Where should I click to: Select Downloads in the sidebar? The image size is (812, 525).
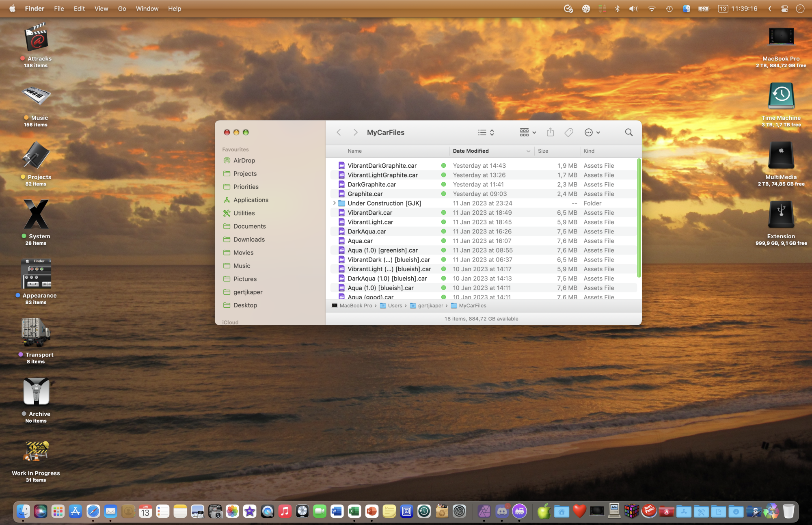click(249, 240)
